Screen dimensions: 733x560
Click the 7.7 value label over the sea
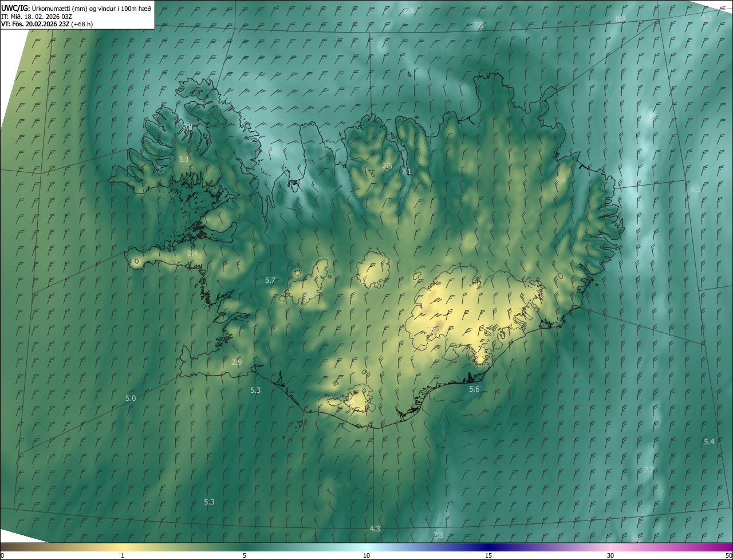(x=649, y=470)
